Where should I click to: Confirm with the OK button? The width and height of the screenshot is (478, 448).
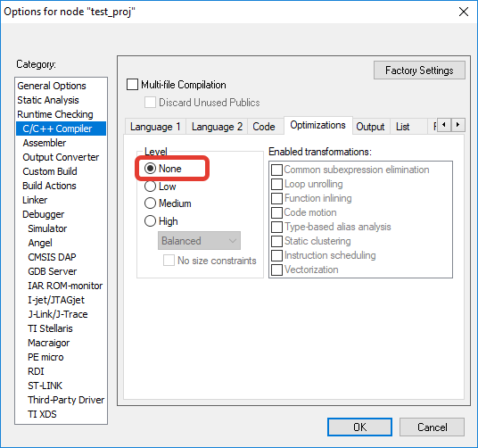[x=359, y=427]
